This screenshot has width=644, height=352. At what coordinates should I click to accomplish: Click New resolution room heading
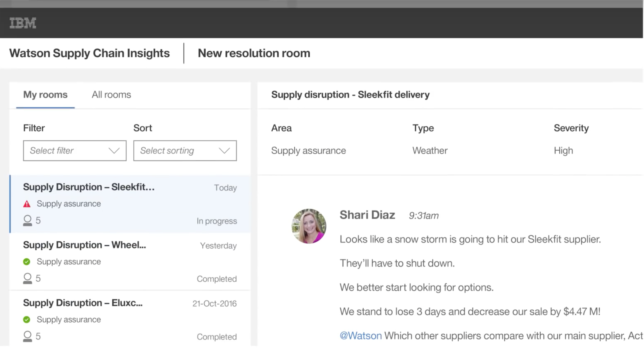(x=254, y=53)
